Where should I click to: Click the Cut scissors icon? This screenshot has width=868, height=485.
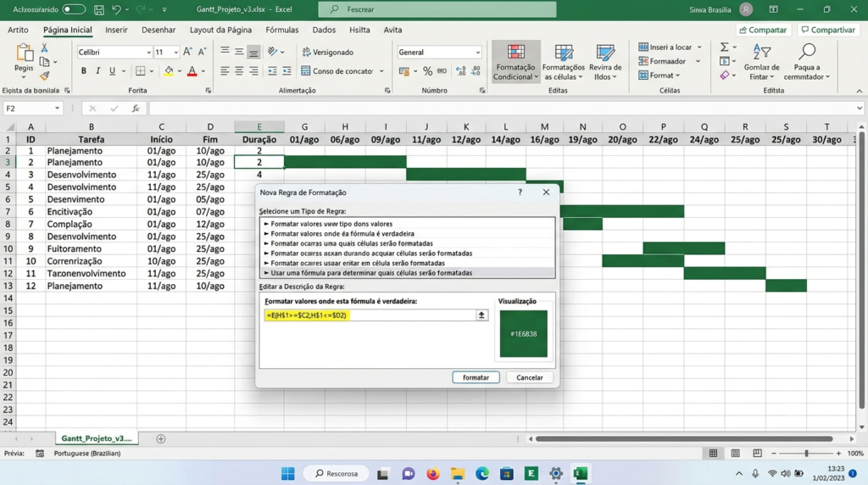click(x=44, y=48)
